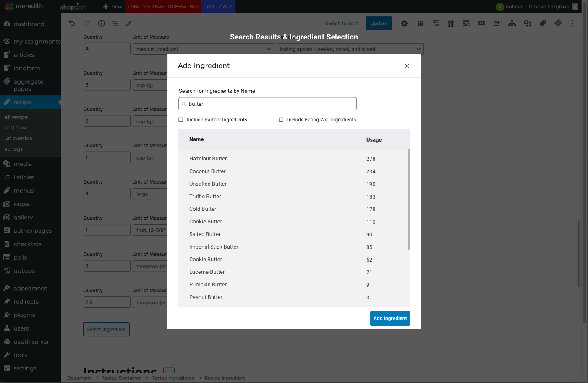This screenshot has height=383, width=588.
Task: Open the add new recipe submenu item
Action: pos(15,128)
